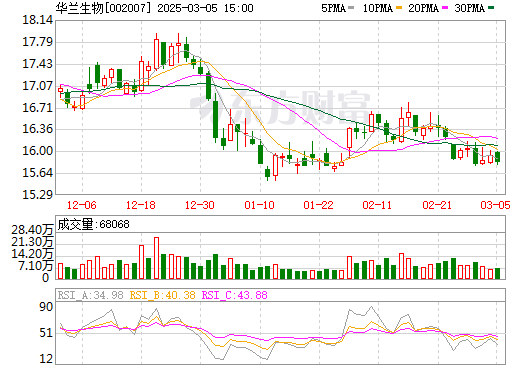Click the orange 10PMA legend color marker
This screenshot has width=520, height=365.
click(x=399, y=8)
